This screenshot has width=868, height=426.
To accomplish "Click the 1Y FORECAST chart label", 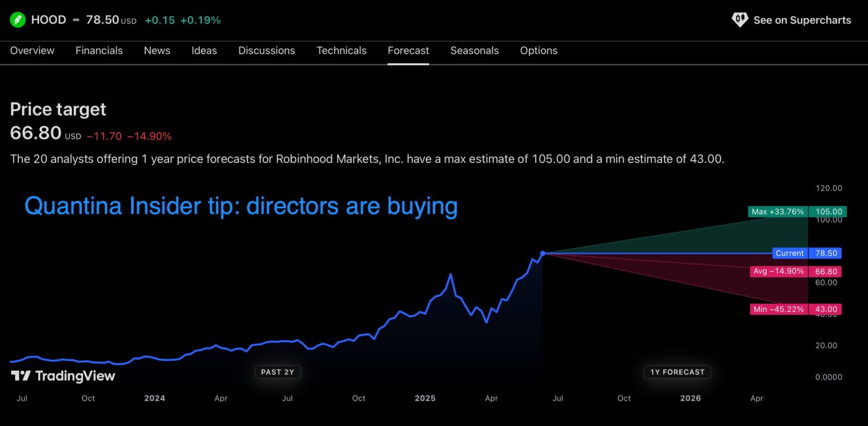I will (x=677, y=372).
